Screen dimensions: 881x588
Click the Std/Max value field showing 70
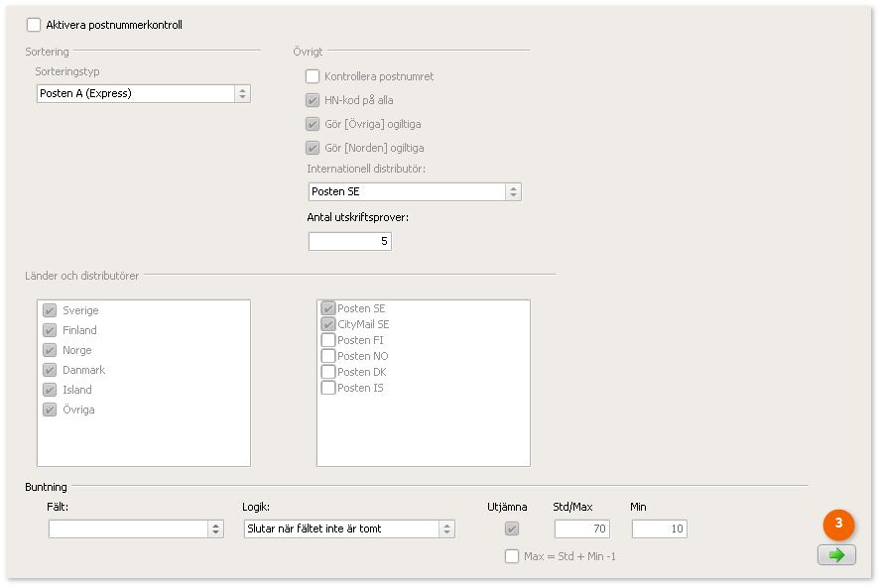point(582,529)
